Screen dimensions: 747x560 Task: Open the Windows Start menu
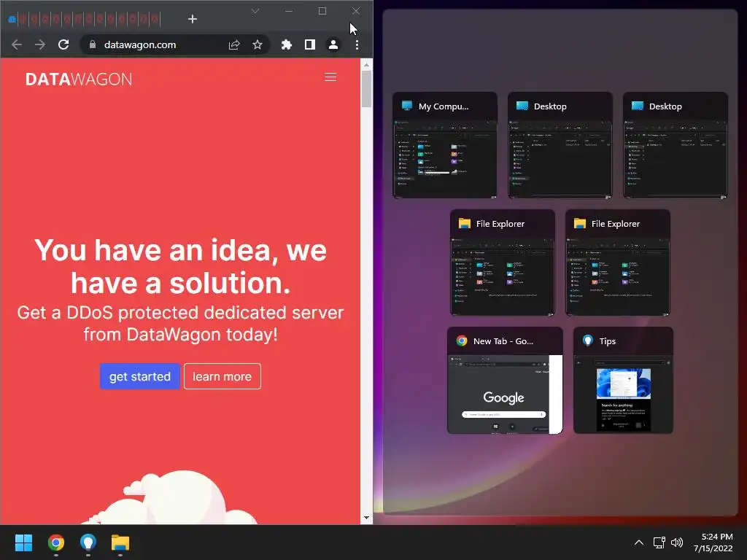(x=23, y=542)
